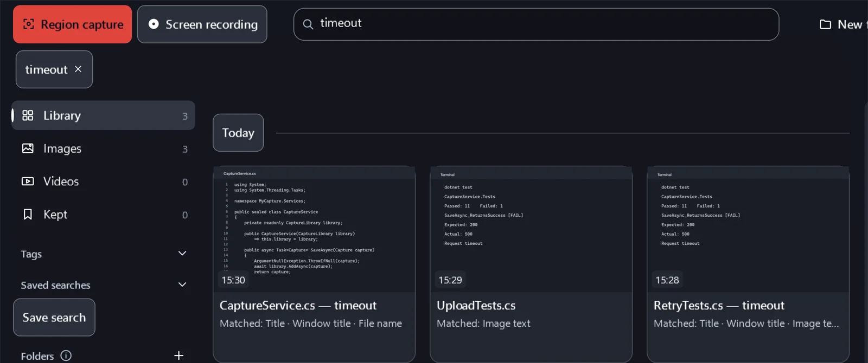Click the Today date group label
Screen dimensions: 868x363
click(238, 133)
